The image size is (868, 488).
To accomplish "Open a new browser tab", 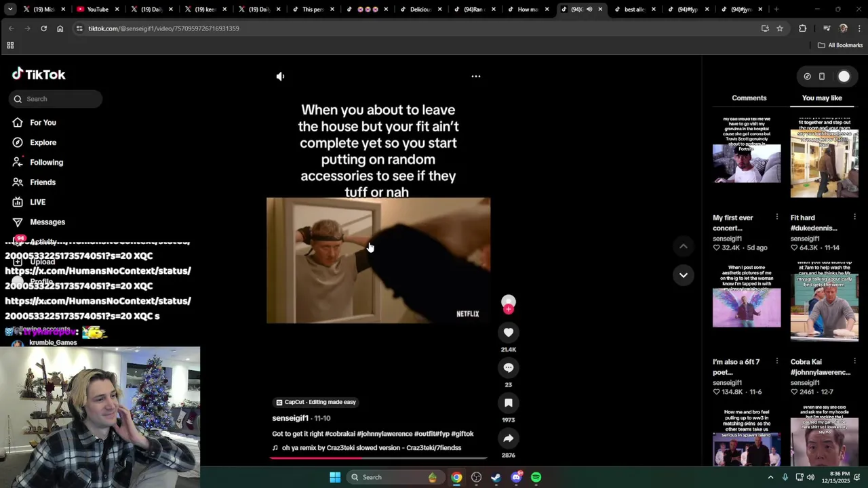I will point(776,9).
